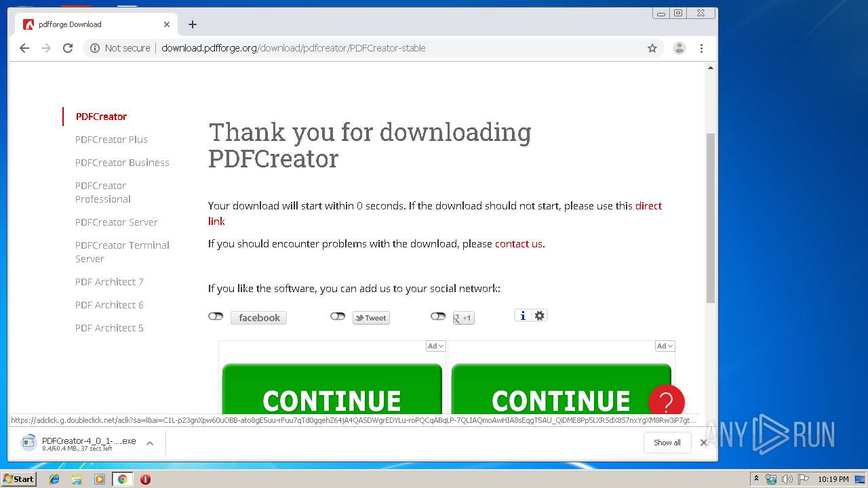The width and height of the screenshot is (868, 488).
Task: Open PDF Architect 6 in the sidebar
Action: [109, 305]
